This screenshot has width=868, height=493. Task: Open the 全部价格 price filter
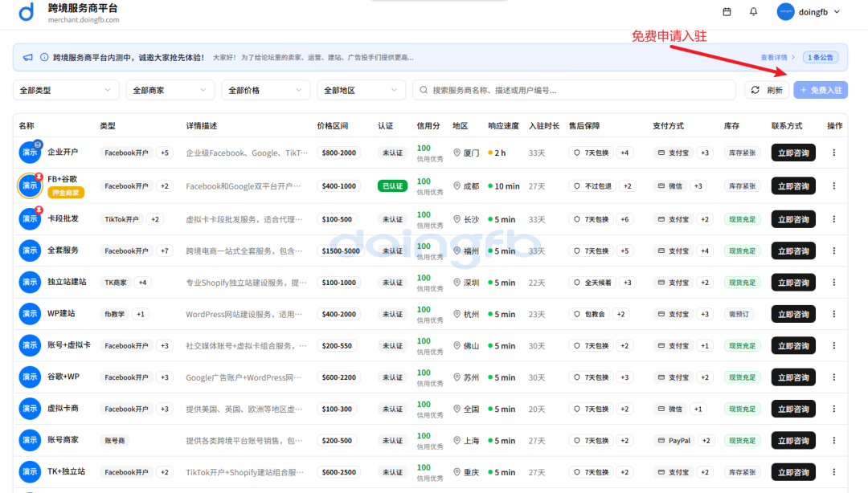265,90
